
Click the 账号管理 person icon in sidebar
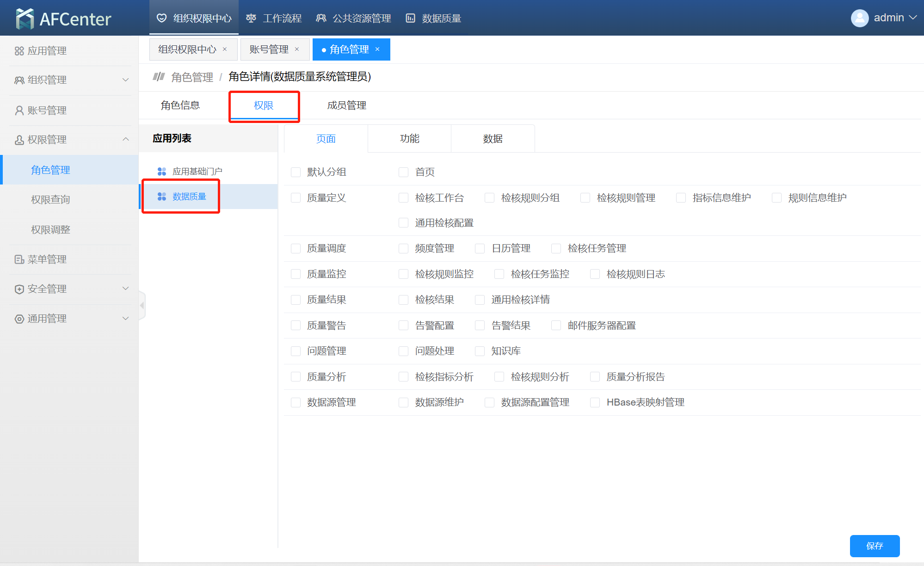click(x=19, y=111)
